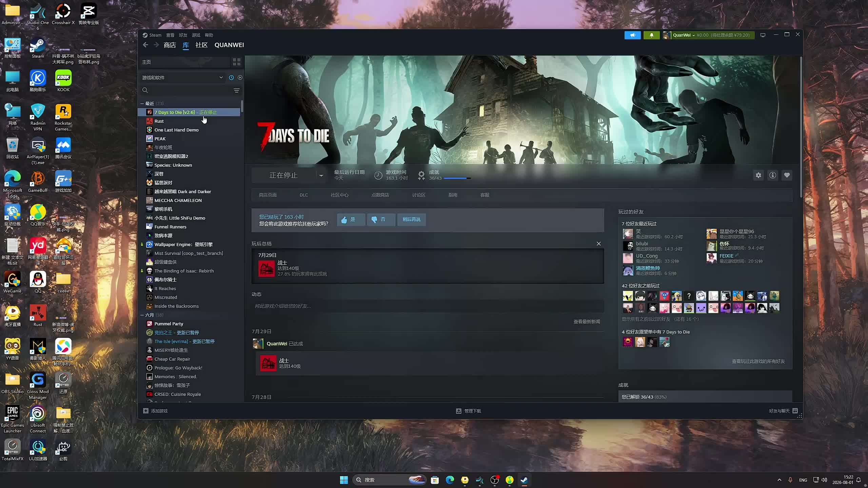
Task: Open 管理下载 downloads page
Action: click(473, 411)
